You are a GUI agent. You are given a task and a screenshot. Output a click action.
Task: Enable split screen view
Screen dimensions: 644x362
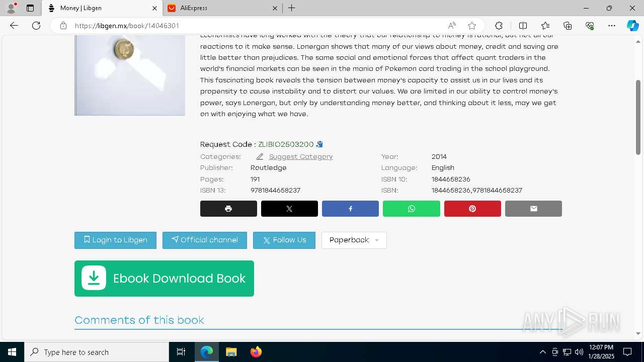pyautogui.click(x=523, y=26)
